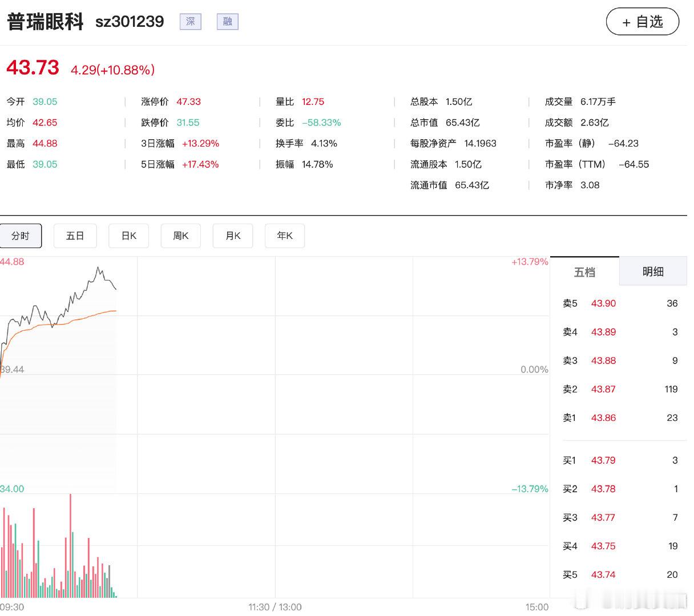Click chart axis label −13.79%

pyautogui.click(x=530, y=489)
